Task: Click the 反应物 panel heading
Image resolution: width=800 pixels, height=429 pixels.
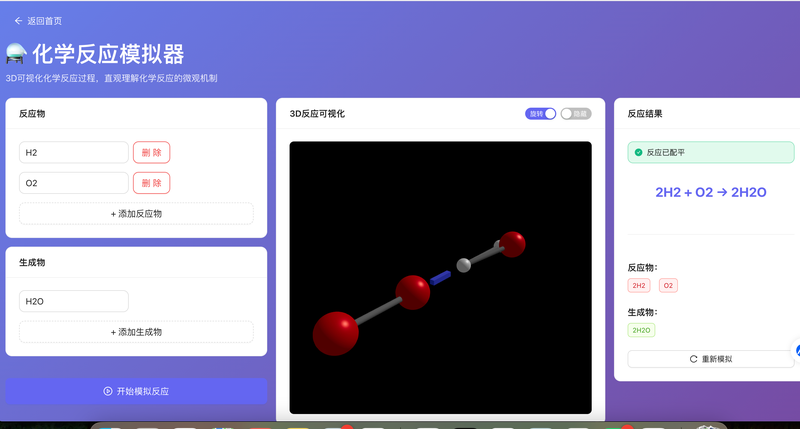Action: point(32,114)
